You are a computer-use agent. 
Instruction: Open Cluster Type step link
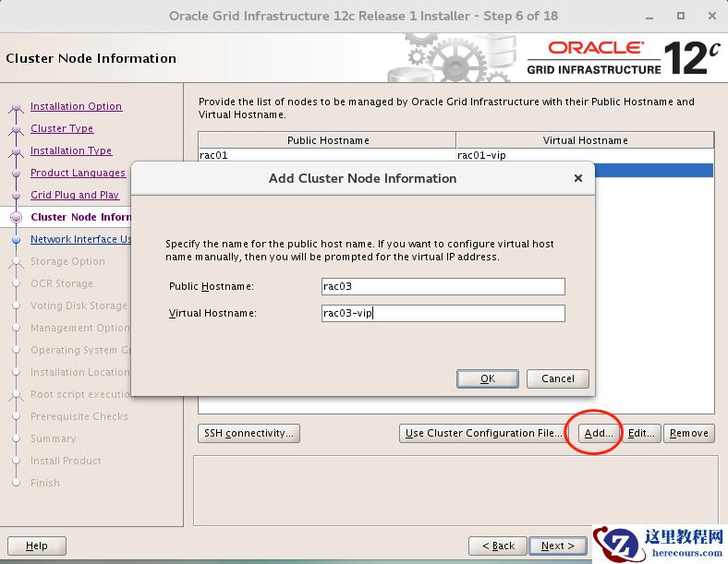tap(62, 128)
